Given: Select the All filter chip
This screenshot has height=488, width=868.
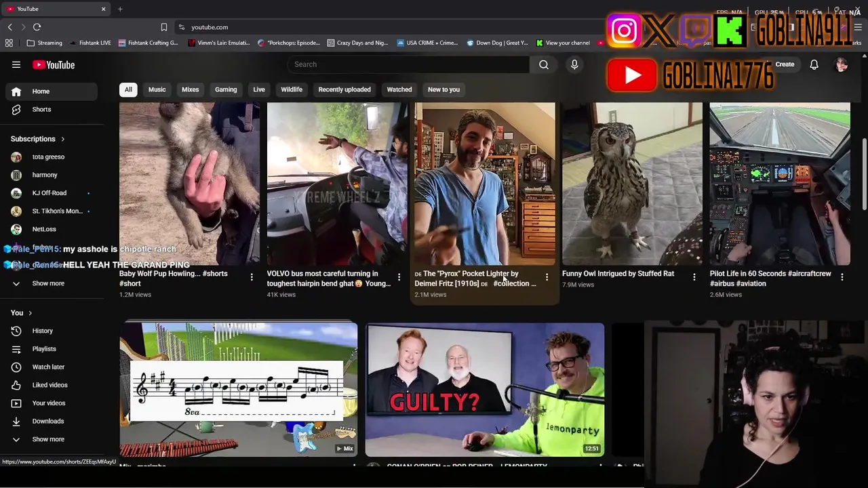Looking at the screenshot, I should coord(128,89).
